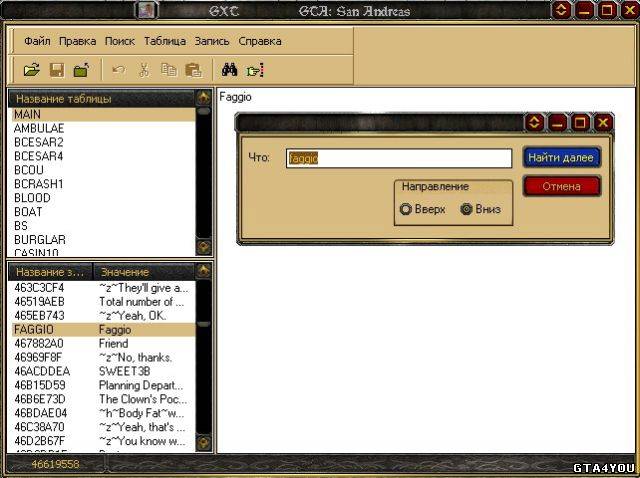Select entry 465EB743
The height and width of the screenshot is (478, 640).
(x=104, y=316)
